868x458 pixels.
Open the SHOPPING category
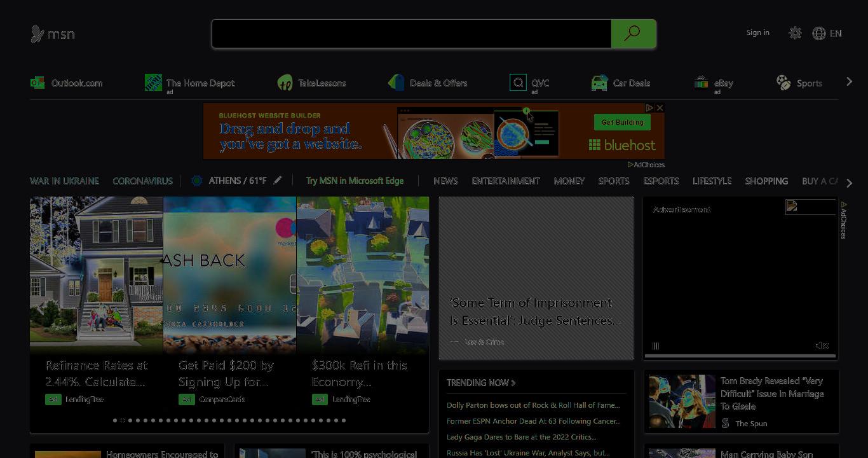click(766, 181)
